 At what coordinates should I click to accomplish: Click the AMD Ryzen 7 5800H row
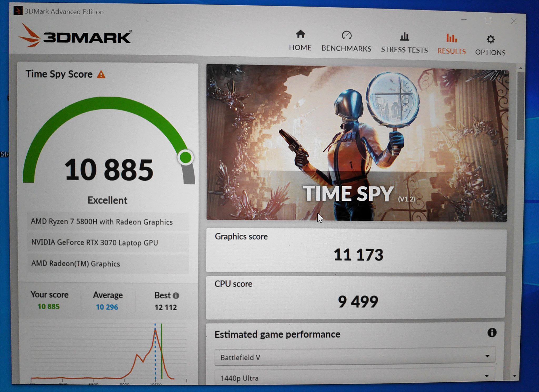tap(108, 222)
